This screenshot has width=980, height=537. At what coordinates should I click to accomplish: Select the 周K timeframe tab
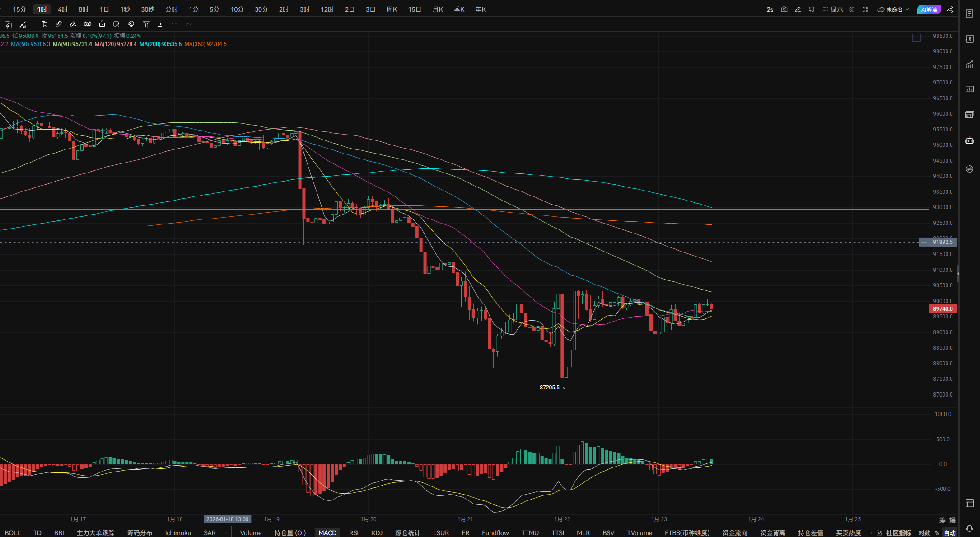pos(392,9)
